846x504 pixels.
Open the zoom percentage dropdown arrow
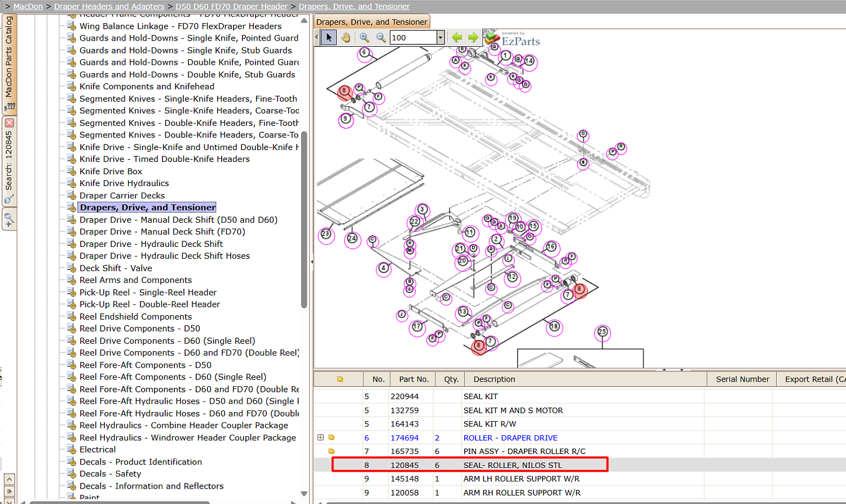tap(440, 37)
